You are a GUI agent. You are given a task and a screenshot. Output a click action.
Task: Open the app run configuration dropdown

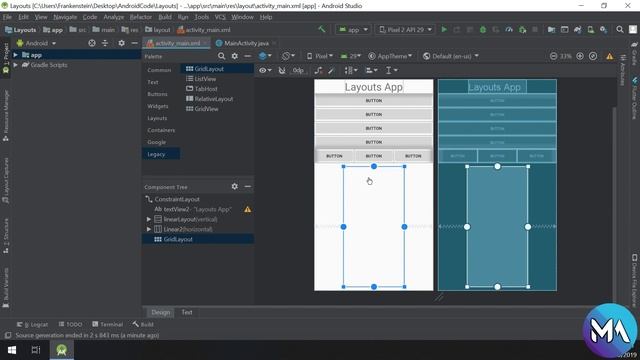point(353,29)
